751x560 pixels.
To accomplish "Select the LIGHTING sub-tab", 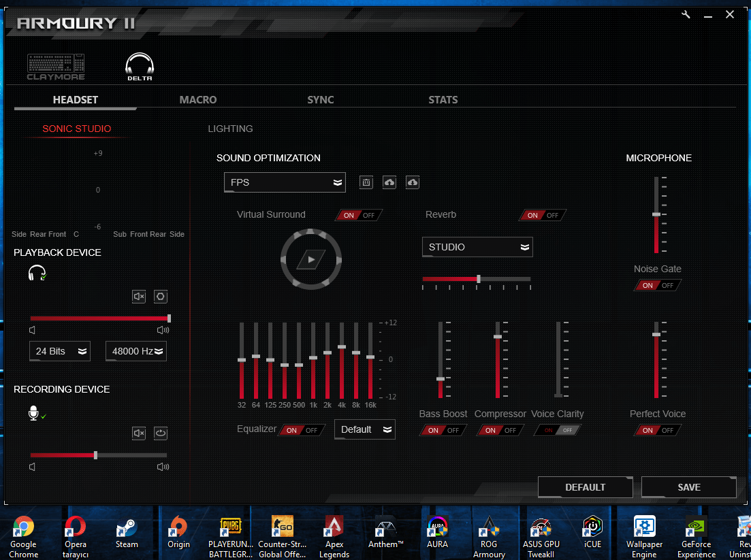I will point(230,129).
